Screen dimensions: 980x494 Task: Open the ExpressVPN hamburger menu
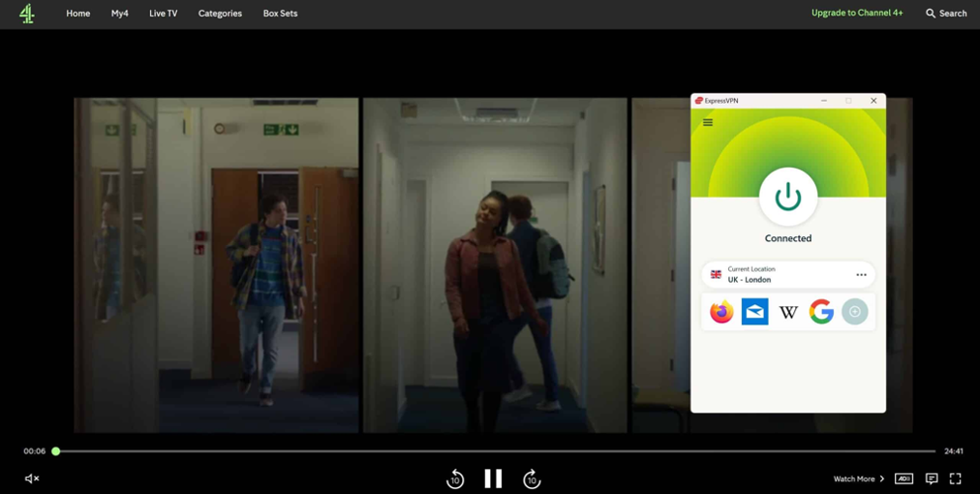coord(707,123)
